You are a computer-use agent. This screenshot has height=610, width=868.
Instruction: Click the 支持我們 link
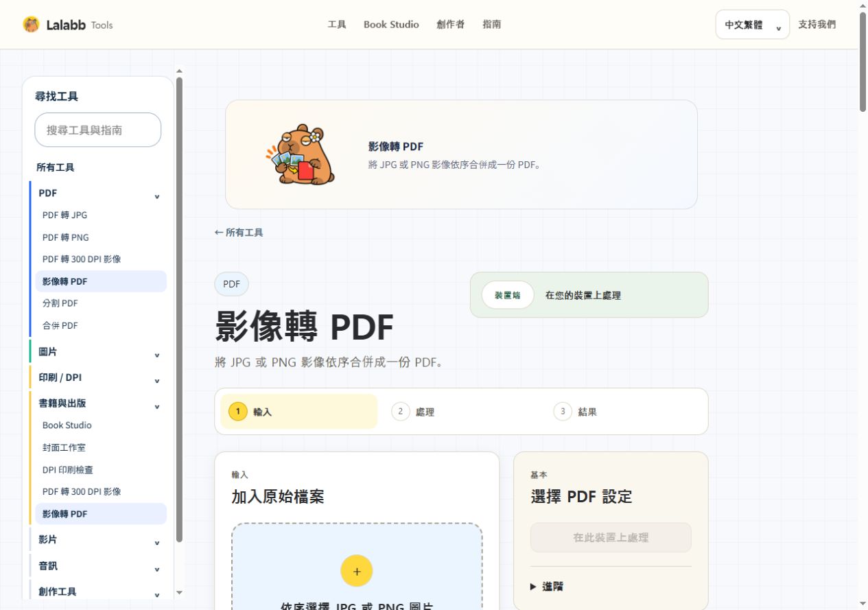click(x=817, y=25)
